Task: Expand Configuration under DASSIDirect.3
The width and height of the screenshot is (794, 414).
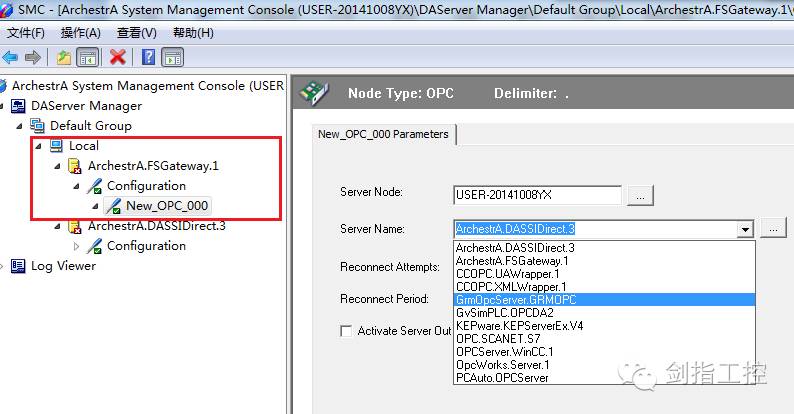Action: click(x=76, y=246)
